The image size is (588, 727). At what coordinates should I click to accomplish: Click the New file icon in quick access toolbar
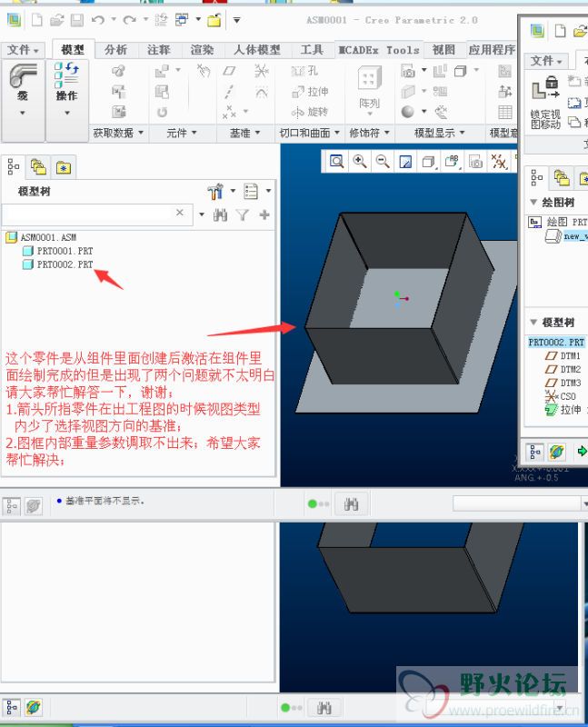coord(36,20)
